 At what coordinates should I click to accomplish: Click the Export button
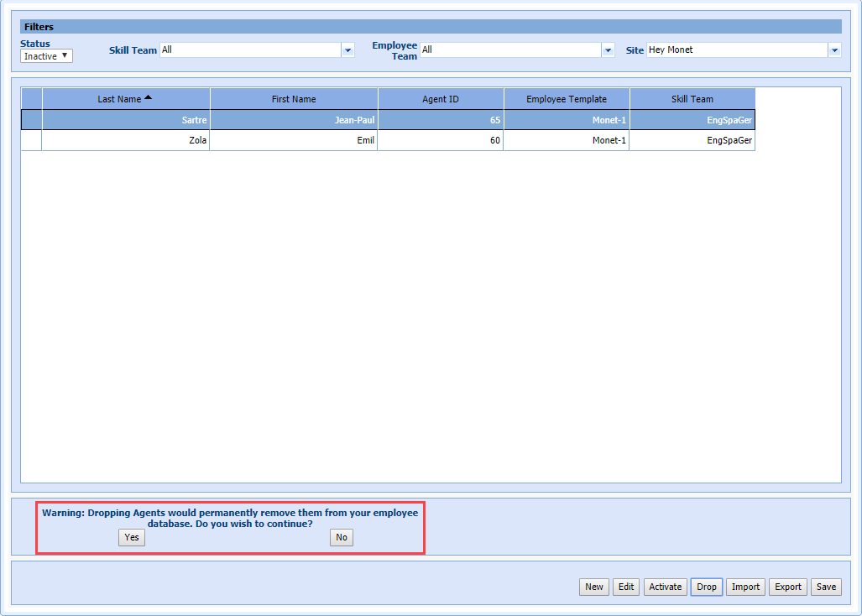(787, 587)
